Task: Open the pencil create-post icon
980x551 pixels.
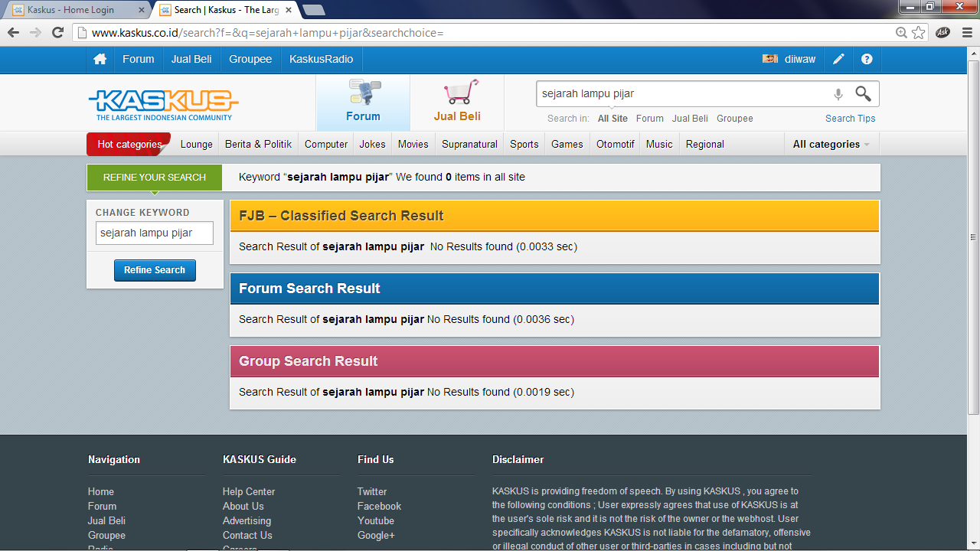Action: tap(839, 59)
